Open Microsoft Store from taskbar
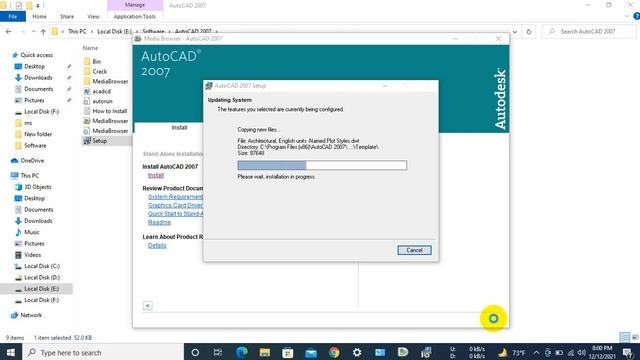Screen dimensions: 640x360 coord(287,352)
